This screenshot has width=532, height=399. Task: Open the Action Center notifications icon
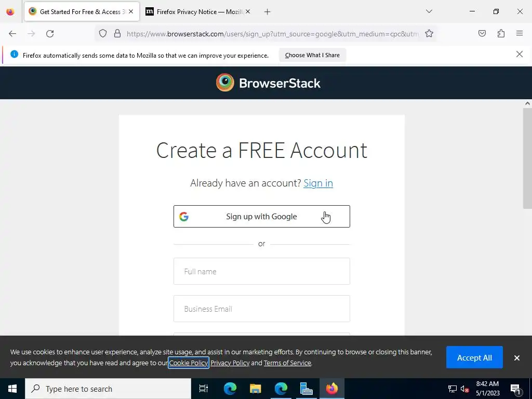pyautogui.click(x=515, y=389)
